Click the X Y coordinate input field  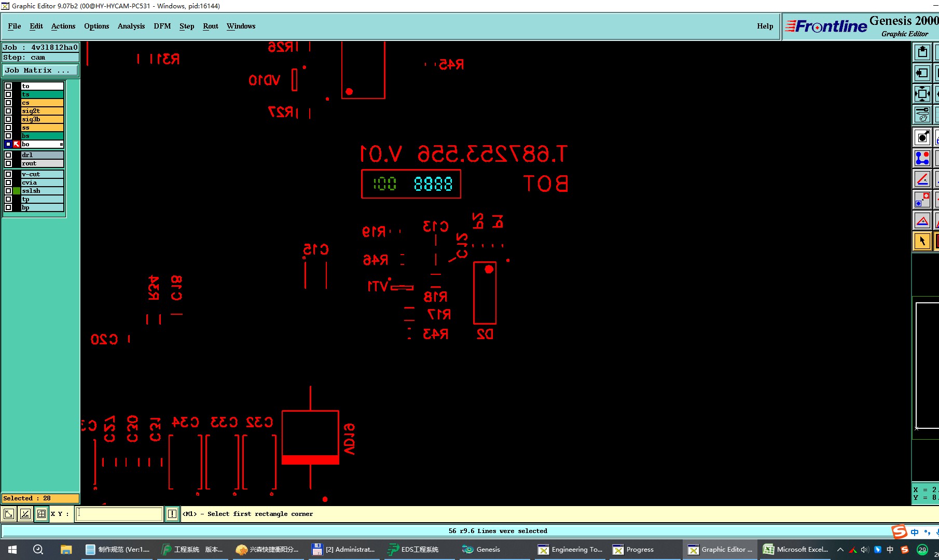[119, 514]
